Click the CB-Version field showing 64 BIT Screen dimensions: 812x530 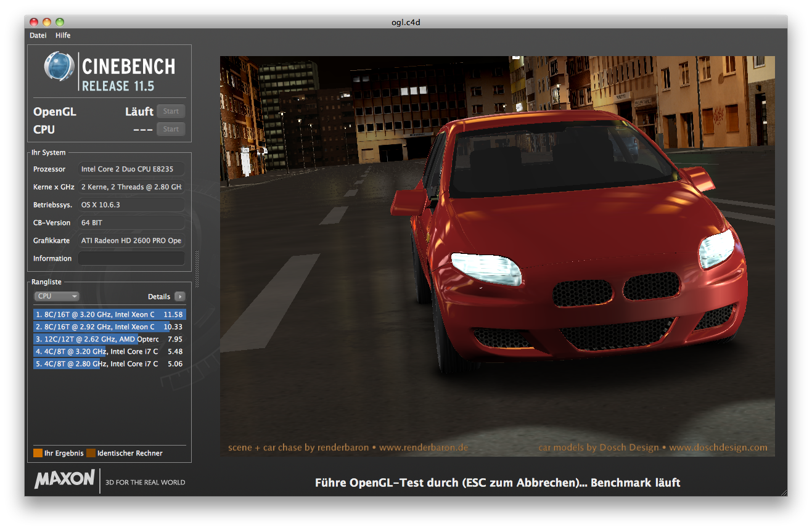click(132, 222)
